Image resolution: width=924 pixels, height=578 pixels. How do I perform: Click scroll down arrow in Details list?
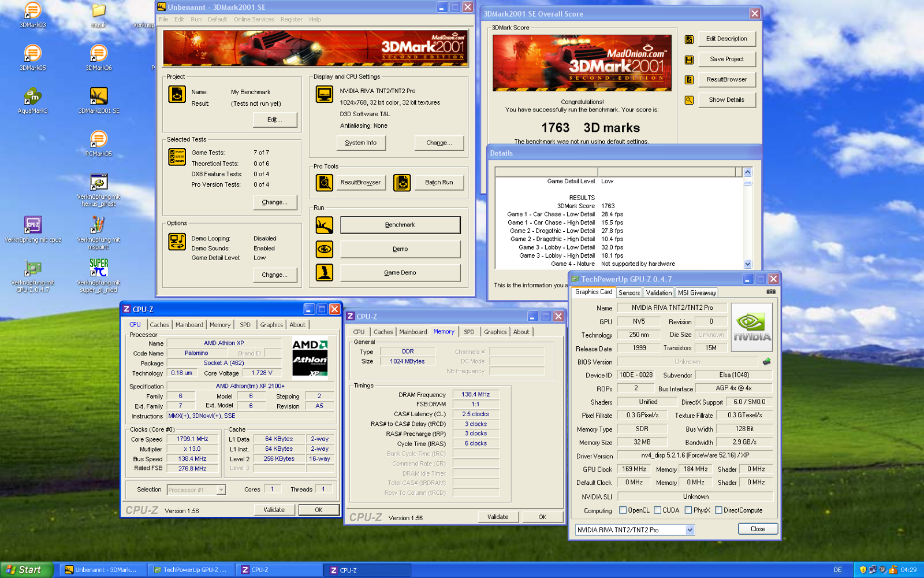[748, 264]
